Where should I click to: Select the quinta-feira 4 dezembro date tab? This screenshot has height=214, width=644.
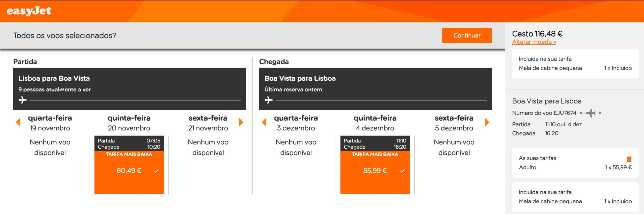(375, 123)
